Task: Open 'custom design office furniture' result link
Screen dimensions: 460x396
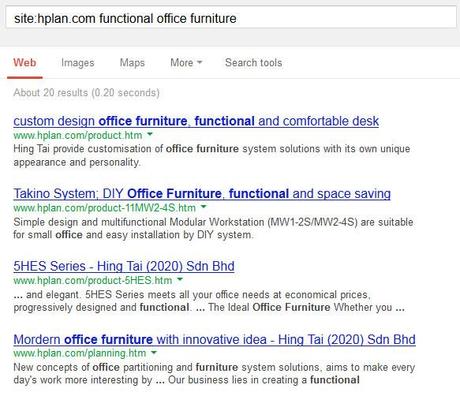Action: click(x=196, y=121)
